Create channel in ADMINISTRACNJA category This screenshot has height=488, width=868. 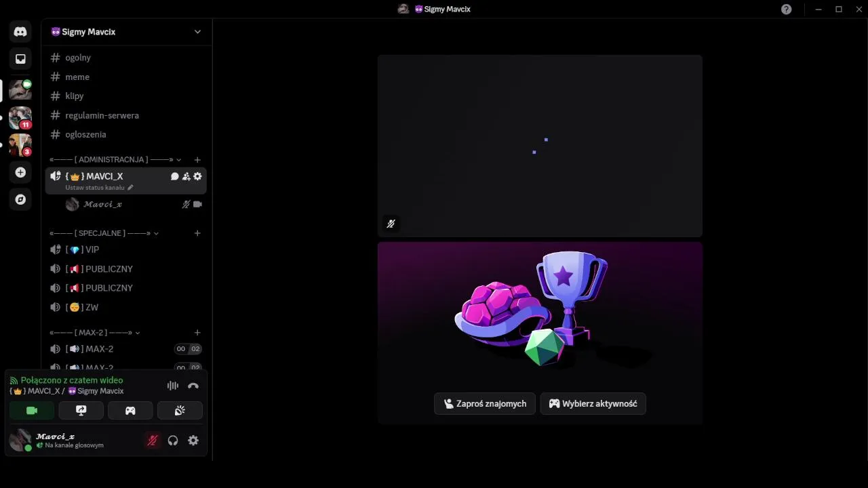[x=197, y=160]
